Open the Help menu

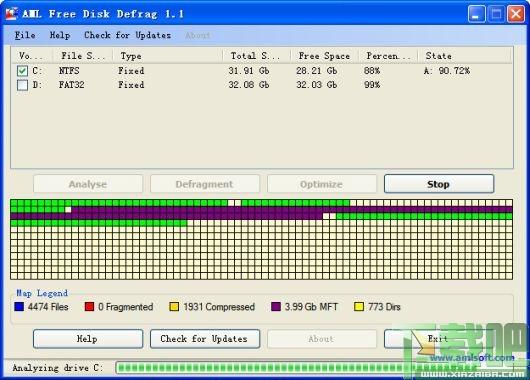coord(60,35)
